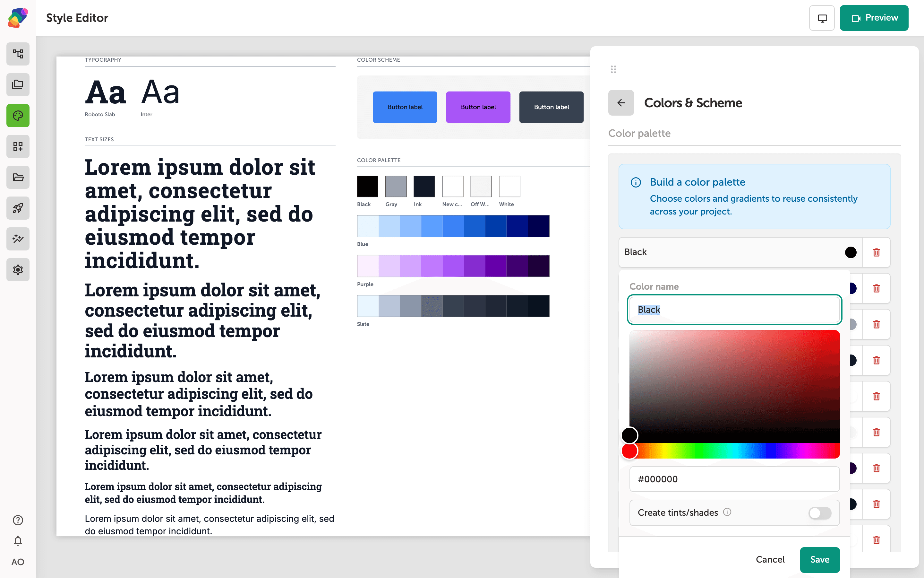Open help question mark icon
Image resolution: width=924 pixels, height=578 pixels.
click(x=18, y=520)
